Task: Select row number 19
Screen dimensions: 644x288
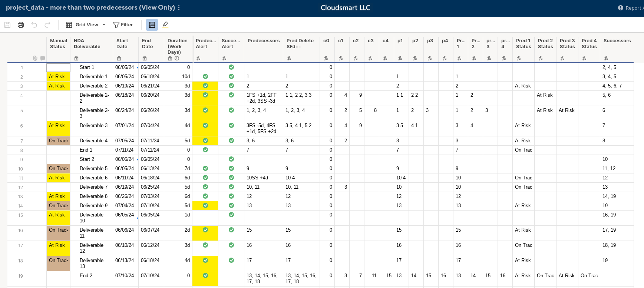Action: pos(21,276)
